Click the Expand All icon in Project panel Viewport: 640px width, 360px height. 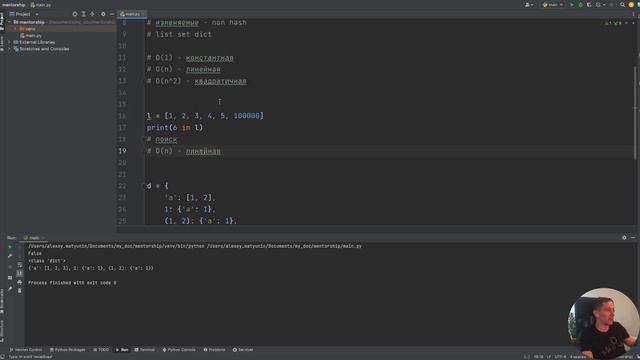(84, 14)
